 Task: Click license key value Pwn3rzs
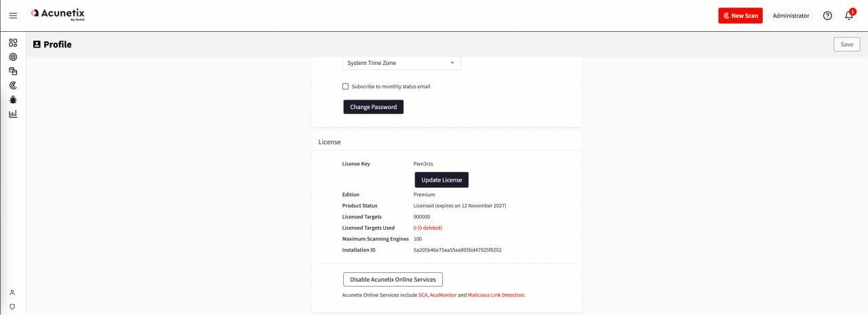tap(424, 164)
